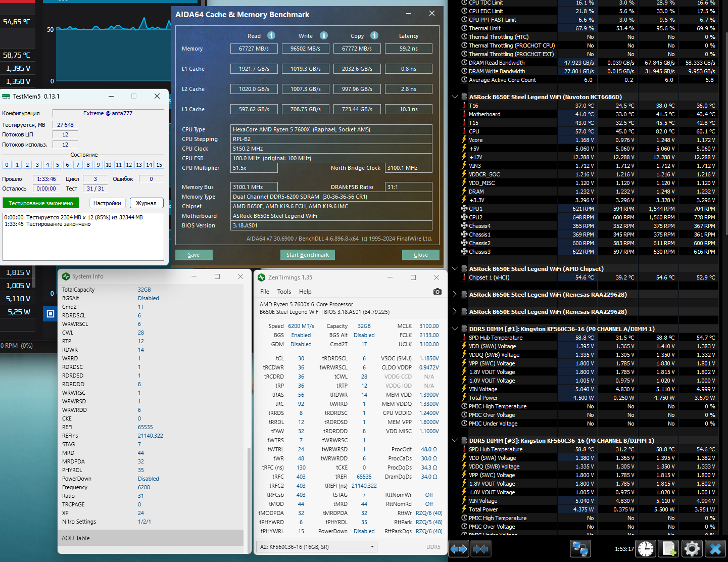Click the info icon next to Copy
Screen dimensions: 728x562
[374, 35]
